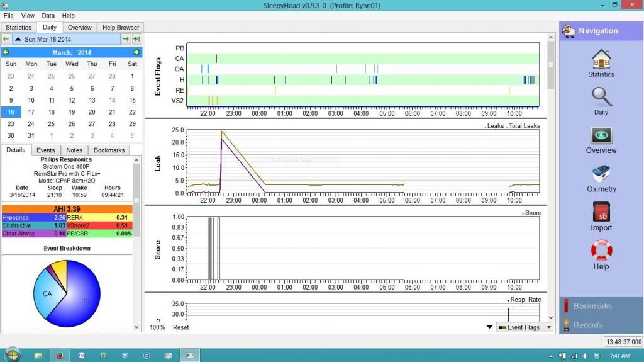
Task: Go to previous day with left arrow
Action: point(6,39)
